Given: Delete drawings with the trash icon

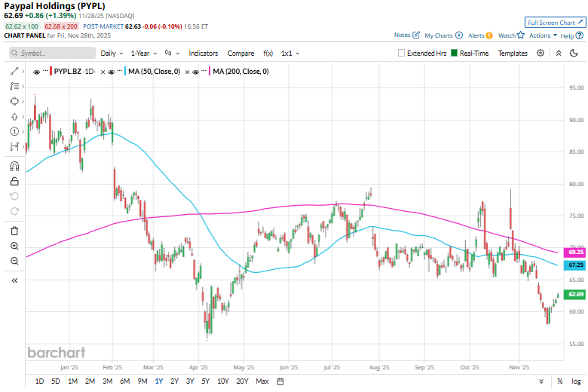Looking at the screenshot, I should pyautogui.click(x=14, y=231).
